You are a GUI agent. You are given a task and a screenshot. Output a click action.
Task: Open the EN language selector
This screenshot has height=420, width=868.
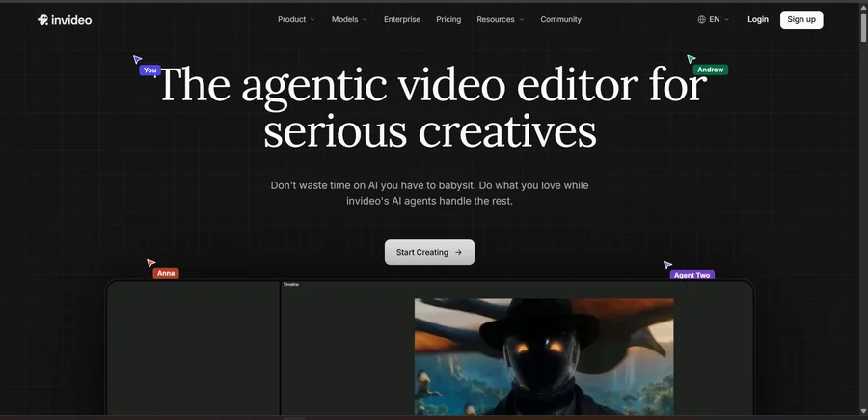pos(714,19)
